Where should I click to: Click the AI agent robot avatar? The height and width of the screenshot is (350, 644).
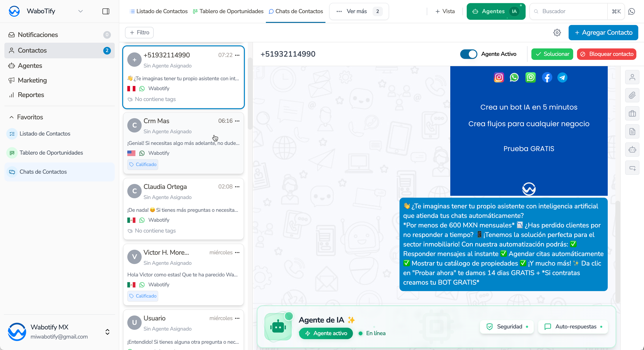pos(278,327)
